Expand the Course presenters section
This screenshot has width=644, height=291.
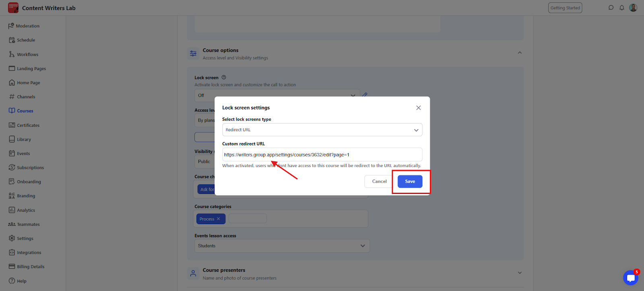point(520,273)
